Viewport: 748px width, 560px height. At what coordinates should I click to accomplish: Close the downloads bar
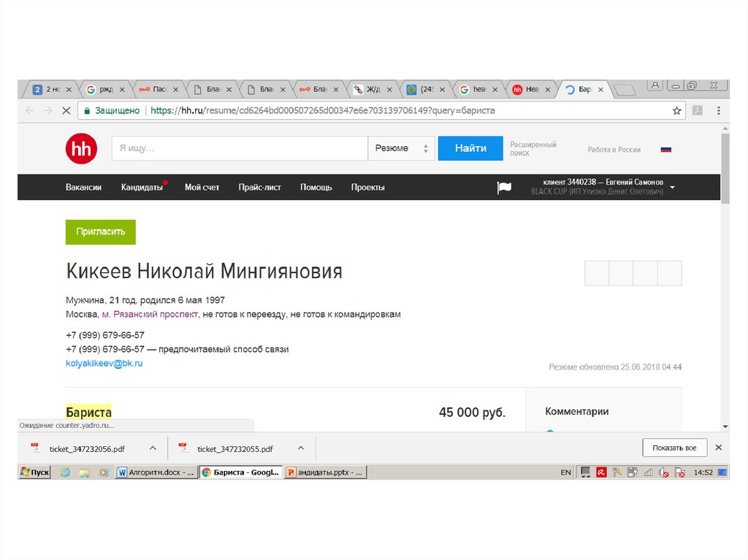(x=718, y=448)
